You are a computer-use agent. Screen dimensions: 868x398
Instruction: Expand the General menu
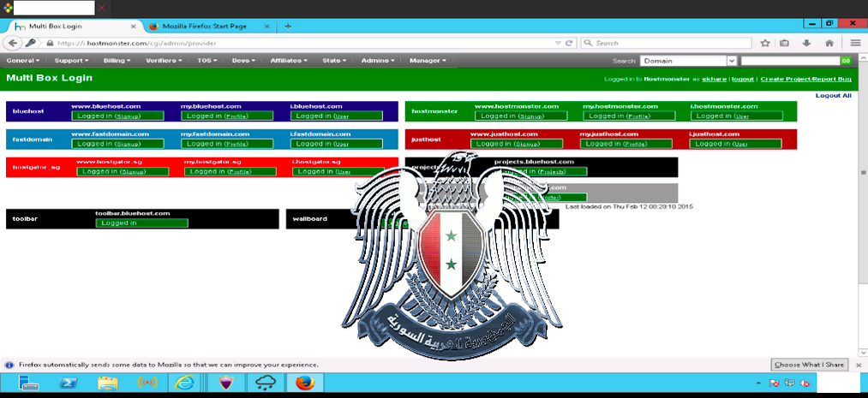pos(22,61)
